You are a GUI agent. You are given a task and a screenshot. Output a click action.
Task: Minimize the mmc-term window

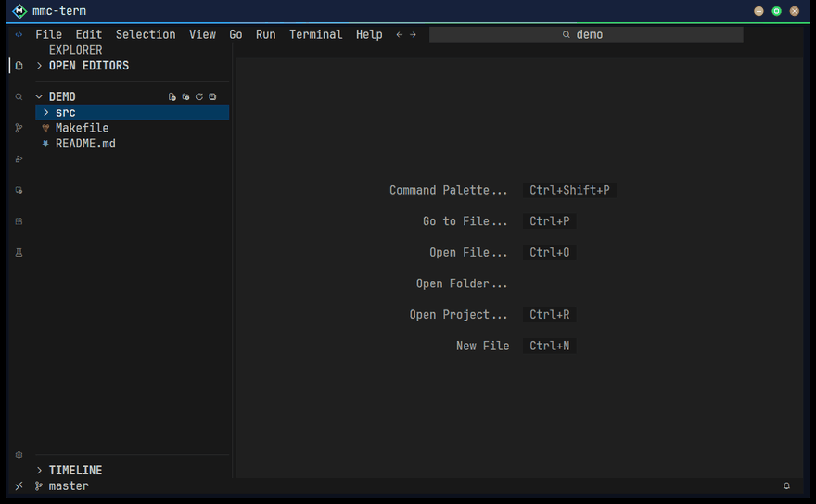(759, 11)
